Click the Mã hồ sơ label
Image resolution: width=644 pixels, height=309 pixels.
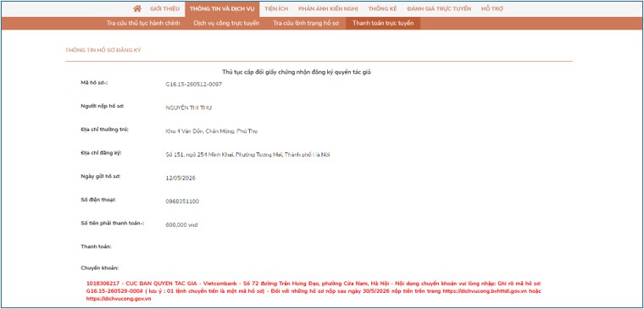(94, 82)
